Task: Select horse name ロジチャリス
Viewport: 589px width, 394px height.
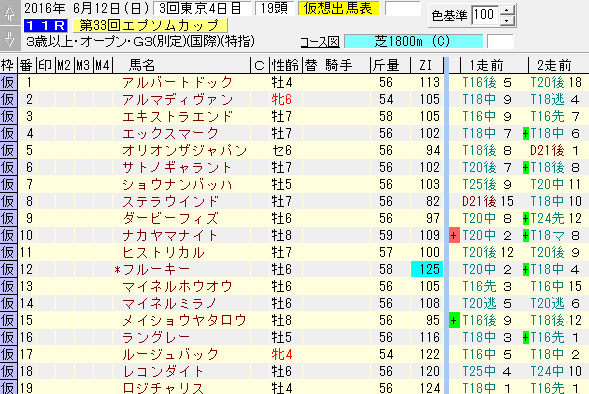Action: click(x=163, y=388)
